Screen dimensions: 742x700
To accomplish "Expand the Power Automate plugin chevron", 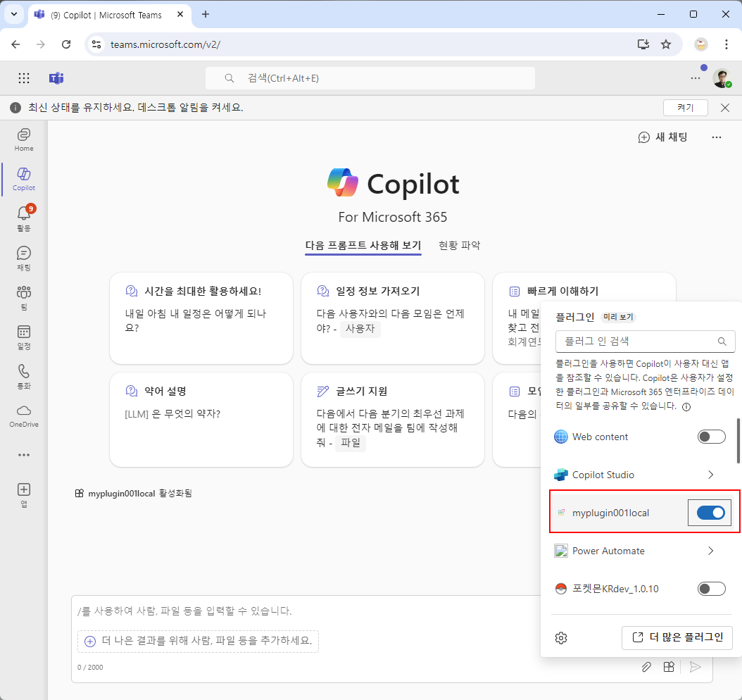I will [710, 551].
